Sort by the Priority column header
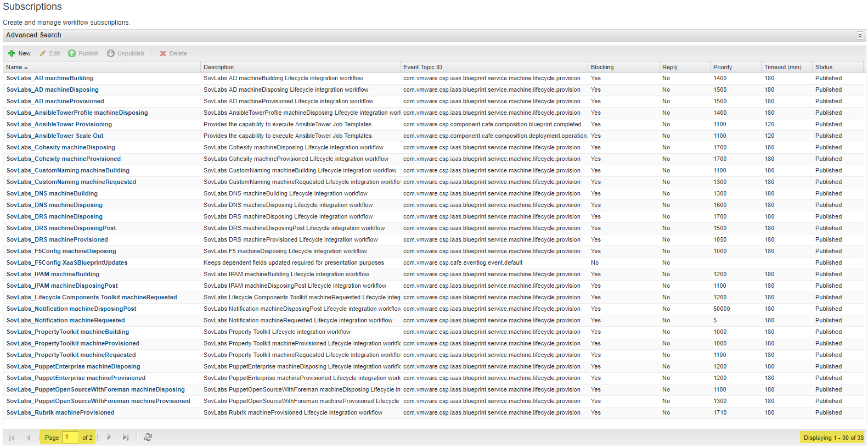Screen dimensions: 868x447 point(723,67)
